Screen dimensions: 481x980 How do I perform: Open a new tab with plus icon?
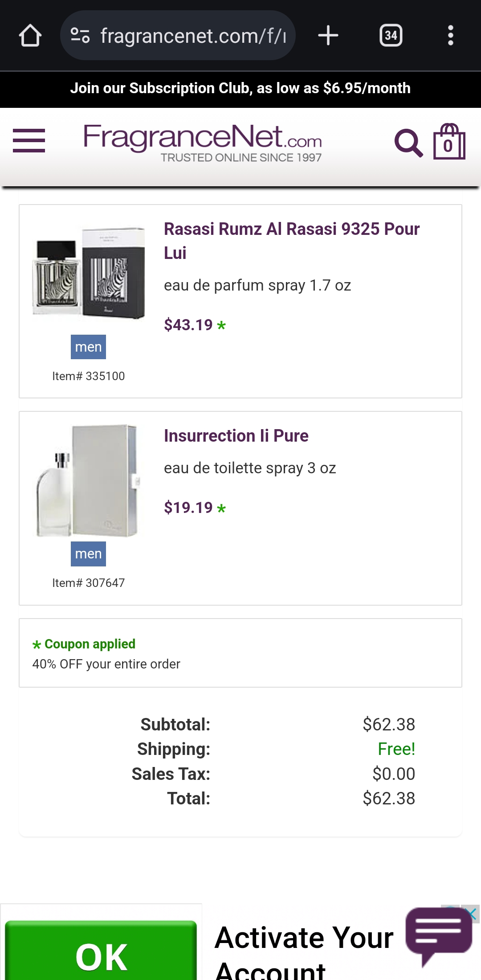328,36
